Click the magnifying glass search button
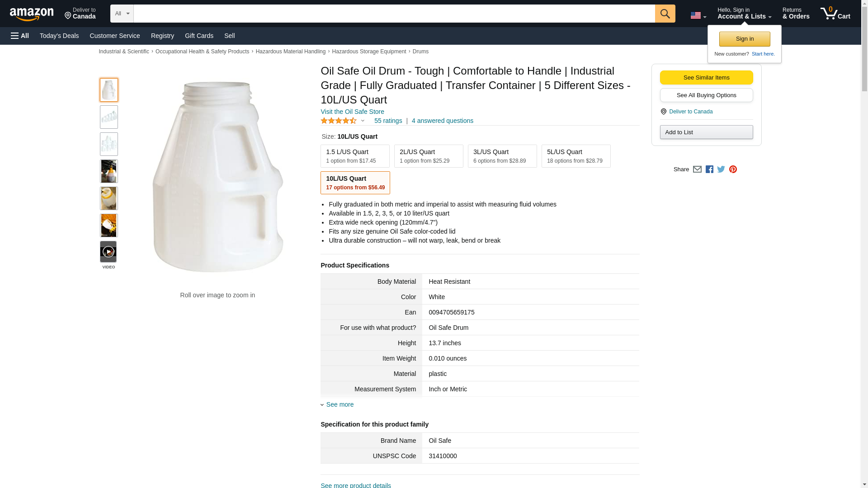 pos(665,14)
